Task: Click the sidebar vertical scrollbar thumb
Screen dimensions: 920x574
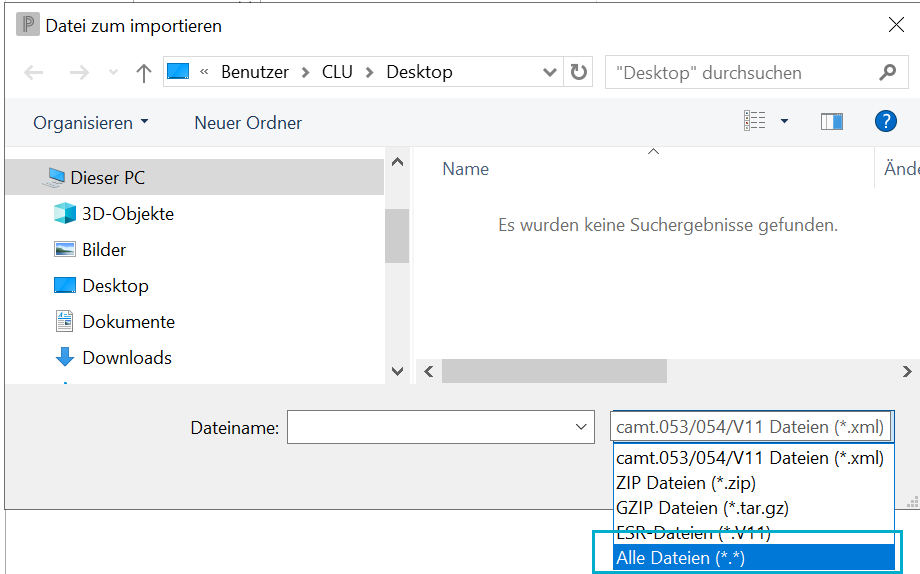Action: click(397, 236)
